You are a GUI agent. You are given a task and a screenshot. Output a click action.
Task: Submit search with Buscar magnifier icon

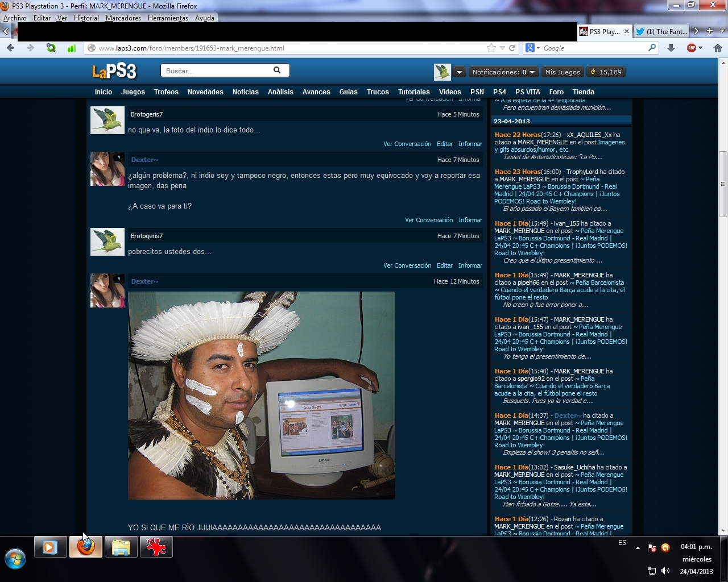point(277,70)
